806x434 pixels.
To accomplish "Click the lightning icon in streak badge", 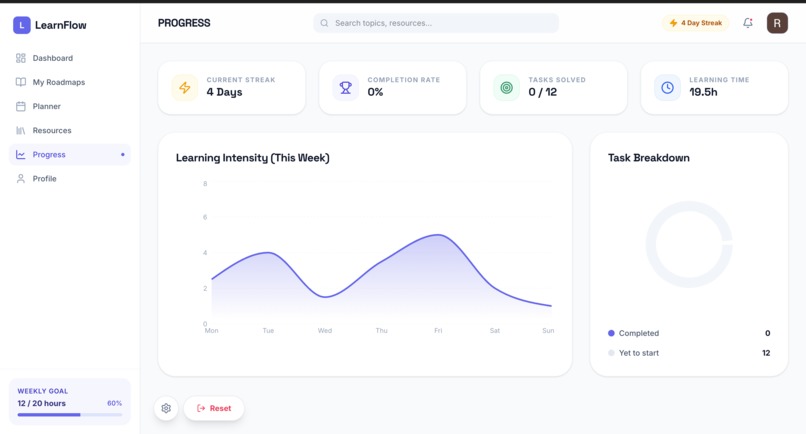I will pyautogui.click(x=673, y=23).
